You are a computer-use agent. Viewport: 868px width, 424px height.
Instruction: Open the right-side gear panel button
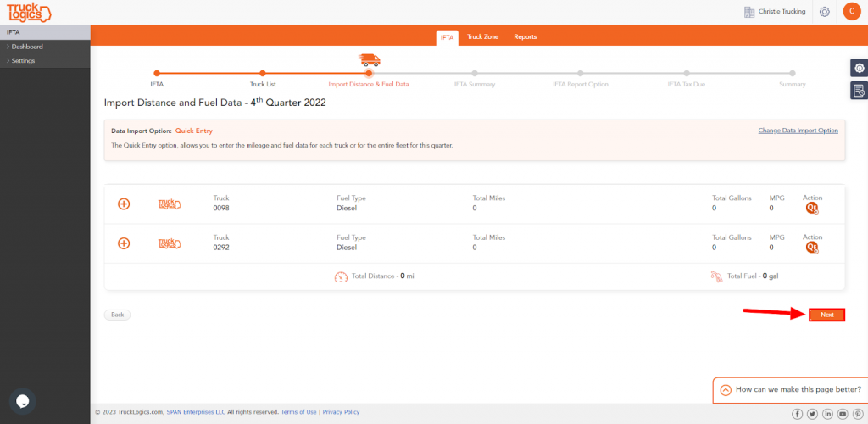(860, 68)
